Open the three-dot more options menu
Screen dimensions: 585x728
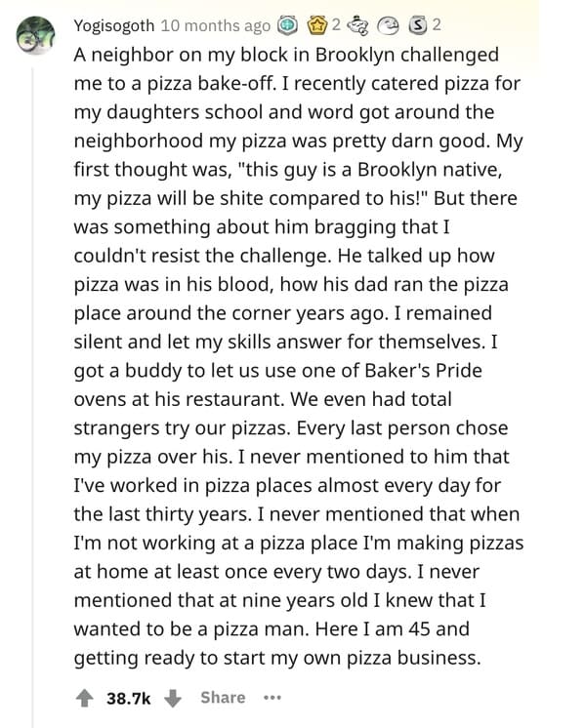click(x=272, y=698)
